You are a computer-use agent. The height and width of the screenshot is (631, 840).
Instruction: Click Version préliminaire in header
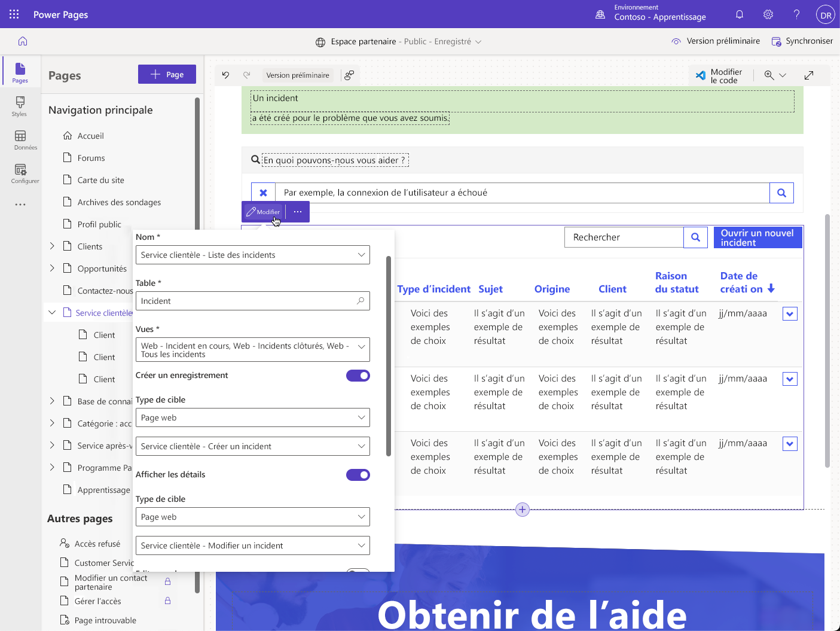(716, 41)
